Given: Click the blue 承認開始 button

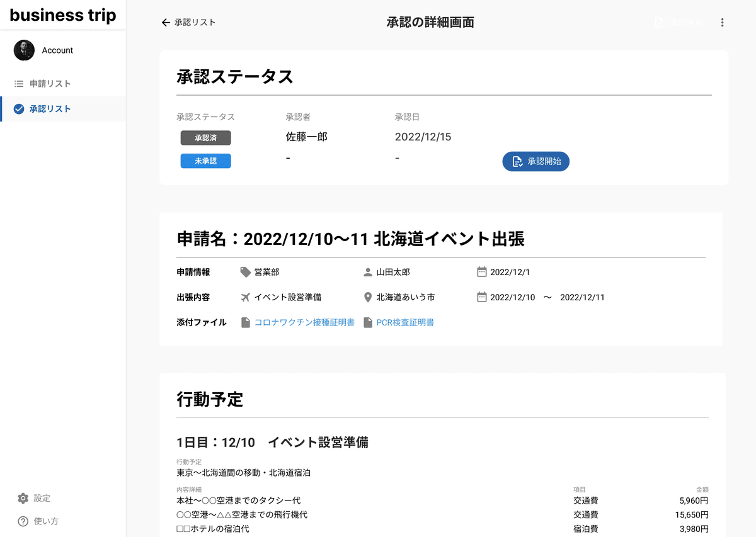Looking at the screenshot, I should click(535, 161).
